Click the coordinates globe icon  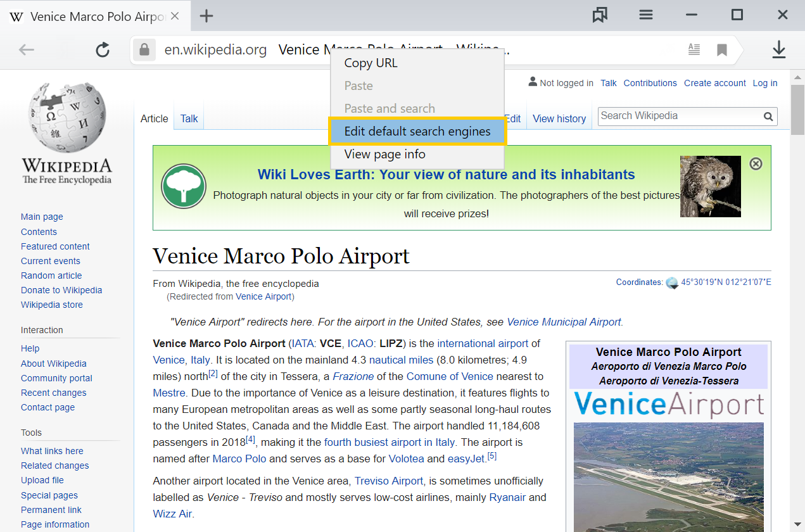pyautogui.click(x=672, y=282)
